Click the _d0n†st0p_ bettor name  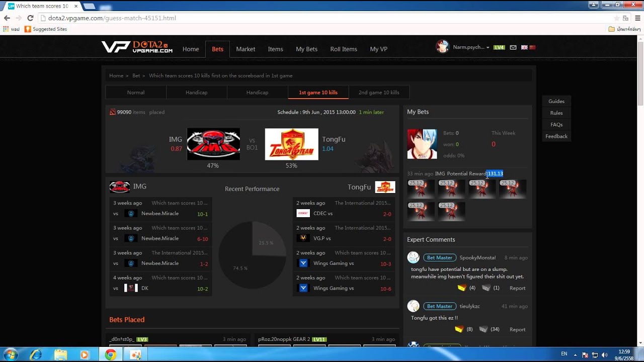(121, 339)
